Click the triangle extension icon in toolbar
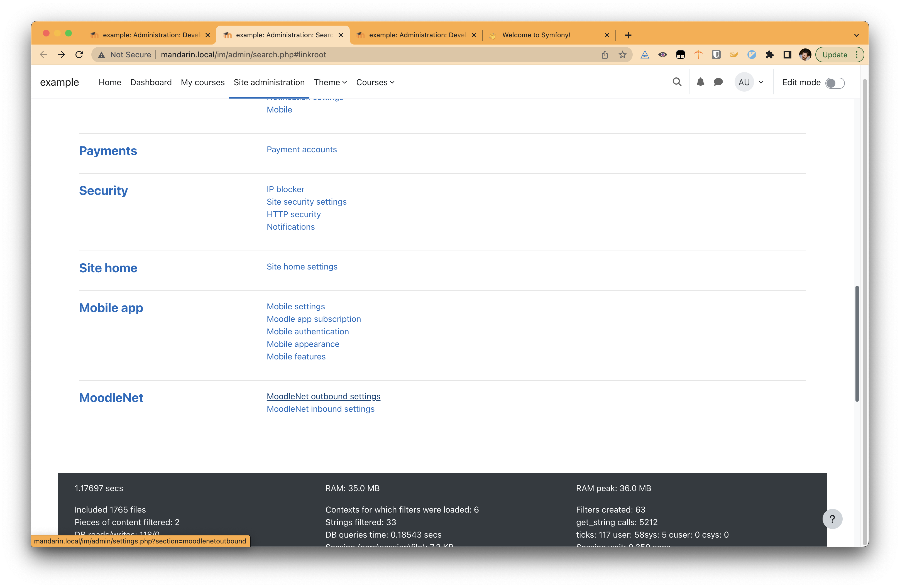The width and height of the screenshot is (900, 588). point(645,55)
